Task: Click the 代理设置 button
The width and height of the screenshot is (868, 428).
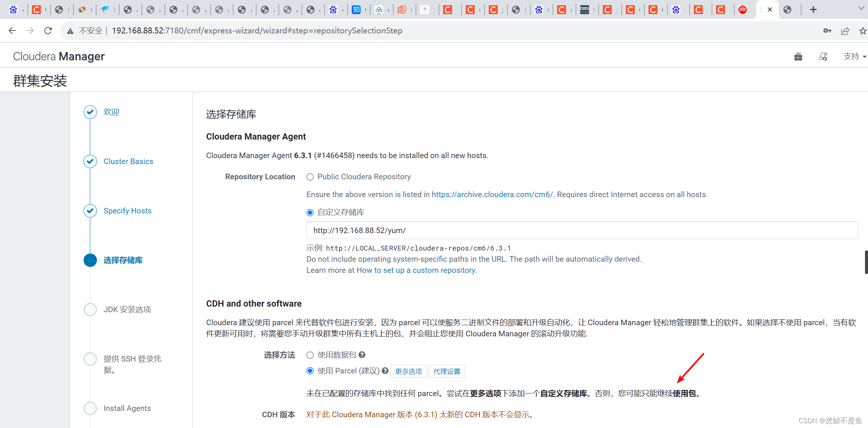Action: tap(446, 371)
